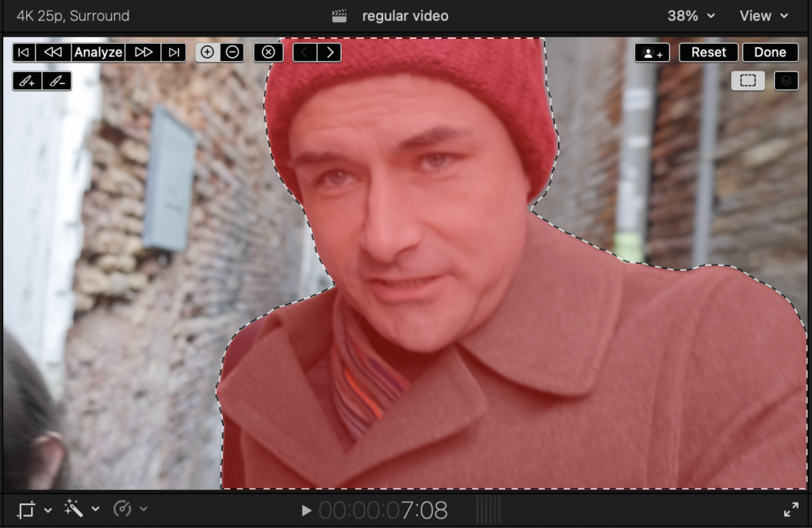This screenshot has width=812, height=528.
Task: Analyze forward with the double-arrow button
Action: coord(144,52)
